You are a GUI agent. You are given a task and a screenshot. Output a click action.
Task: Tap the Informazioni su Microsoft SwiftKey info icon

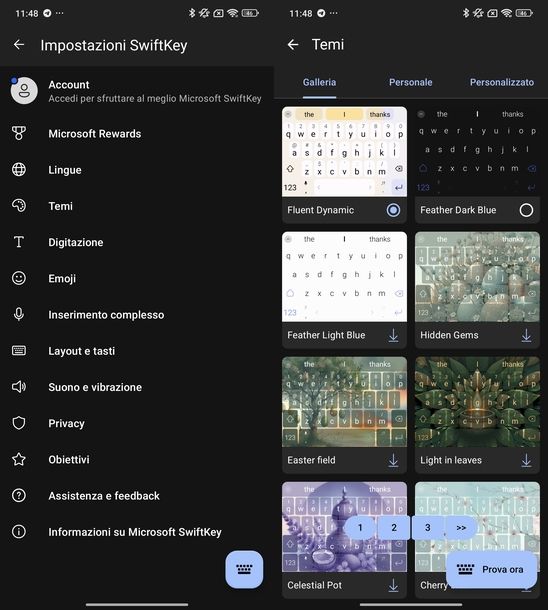tap(19, 531)
